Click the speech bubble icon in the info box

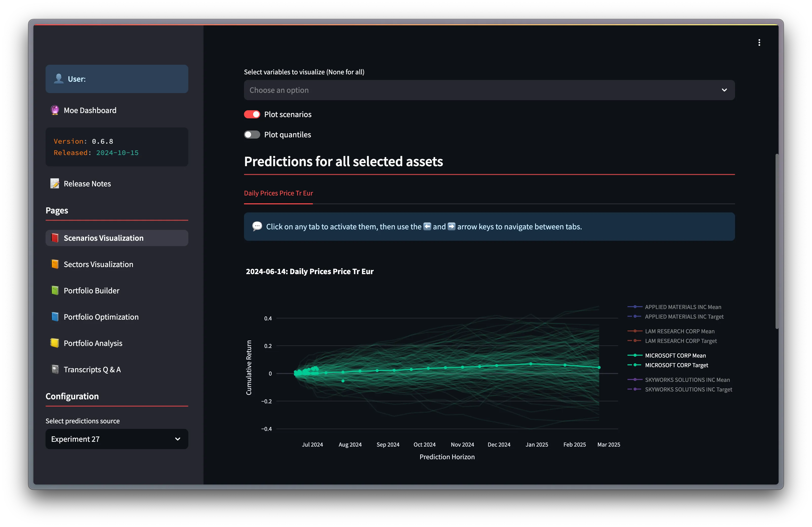click(x=257, y=226)
